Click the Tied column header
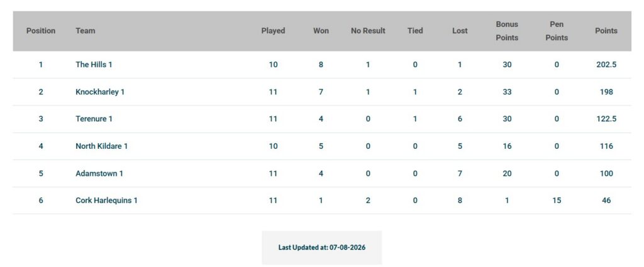This screenshot has width=644, height=267. pyautogui.click(x=415, y=31)
